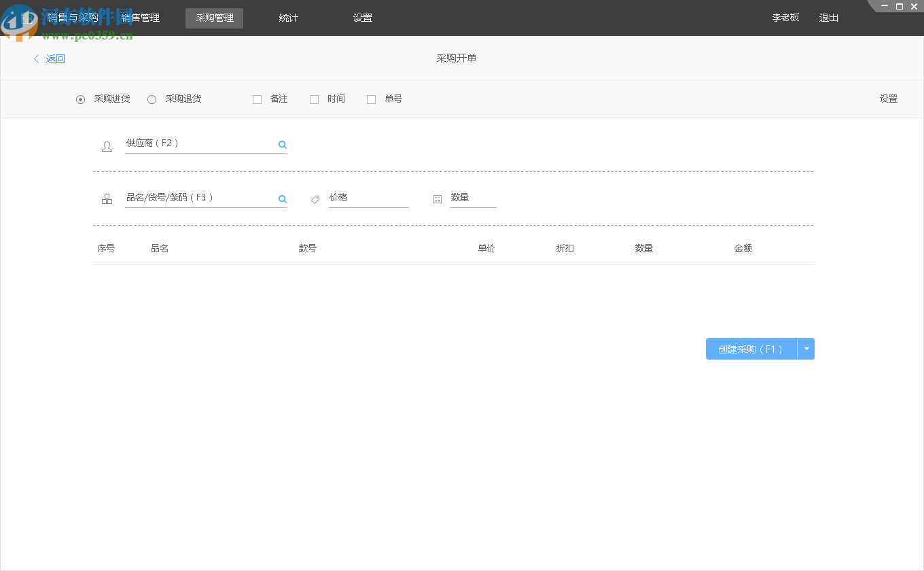Click the product search magnifier icon
Screen dimensions: 924x571
pyautogui.click(x=282, y=198)
